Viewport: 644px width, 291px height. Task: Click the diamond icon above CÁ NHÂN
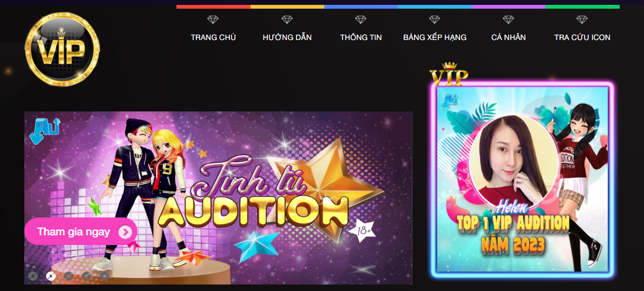508,19
